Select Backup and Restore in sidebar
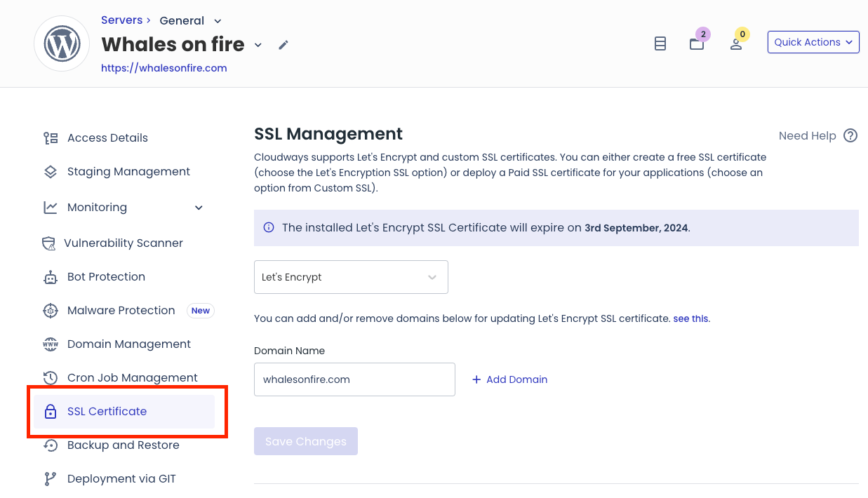Viewport: 868px width, 498px height. pos(123,445)
